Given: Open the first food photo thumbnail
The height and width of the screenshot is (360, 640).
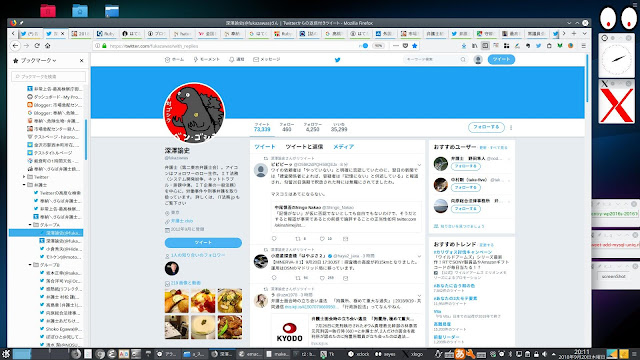Looking at the screenshot, I should click(x=177, y=300).
